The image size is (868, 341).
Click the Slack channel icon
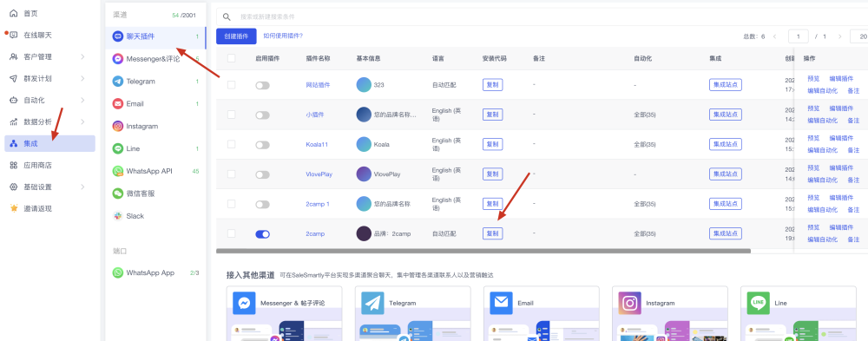pos(117,216)
